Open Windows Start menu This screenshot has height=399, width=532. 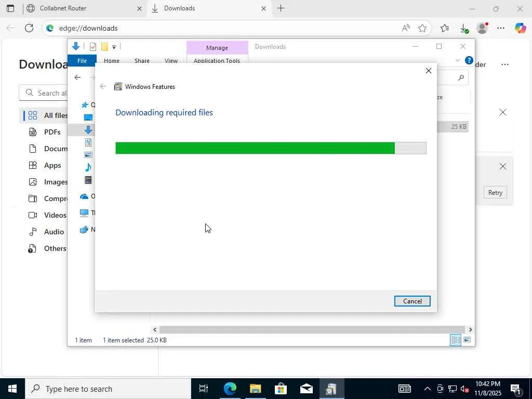click(x=12, y=389)
